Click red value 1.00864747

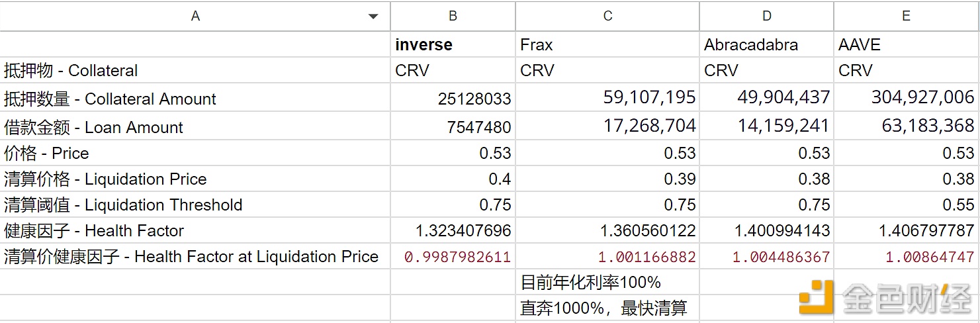pyautogui.click(x=906, y=256)
